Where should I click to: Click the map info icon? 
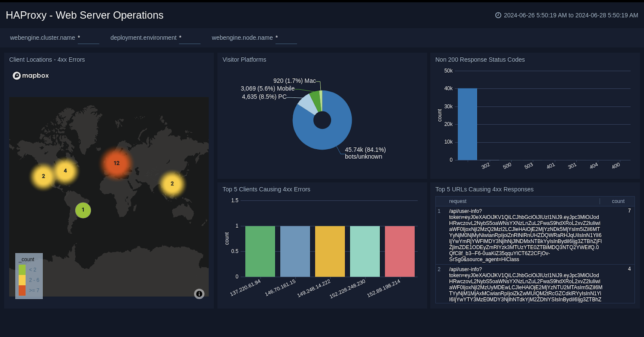199,294
